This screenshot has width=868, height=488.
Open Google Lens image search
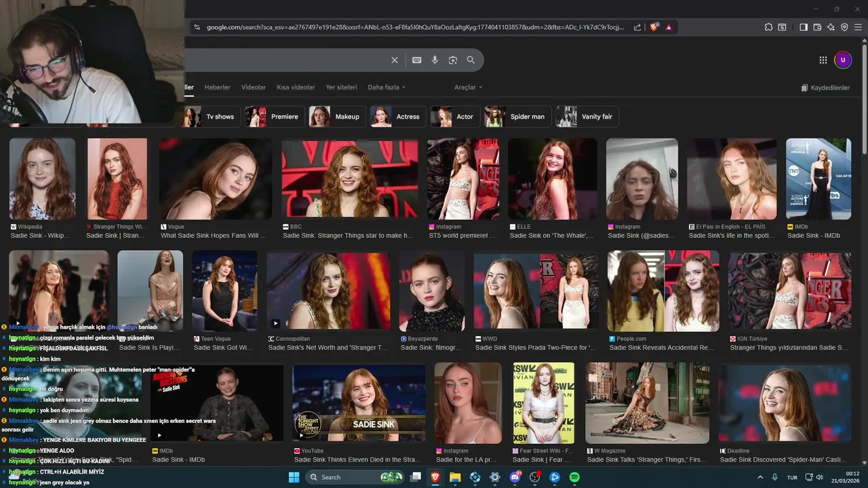(x=453, y=60)
